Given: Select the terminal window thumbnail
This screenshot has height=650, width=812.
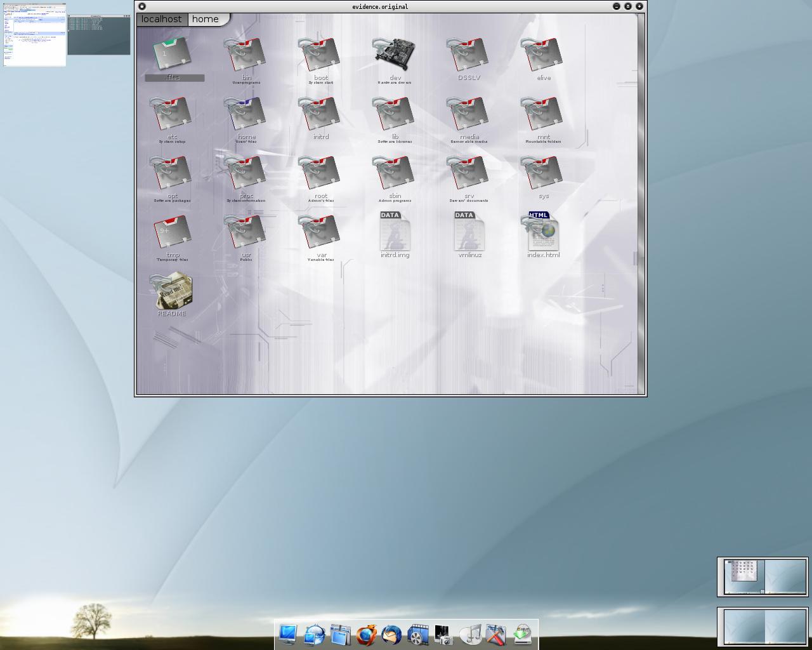Looking at the screenshot, I should pyautogui.click(x=99, y=35).
